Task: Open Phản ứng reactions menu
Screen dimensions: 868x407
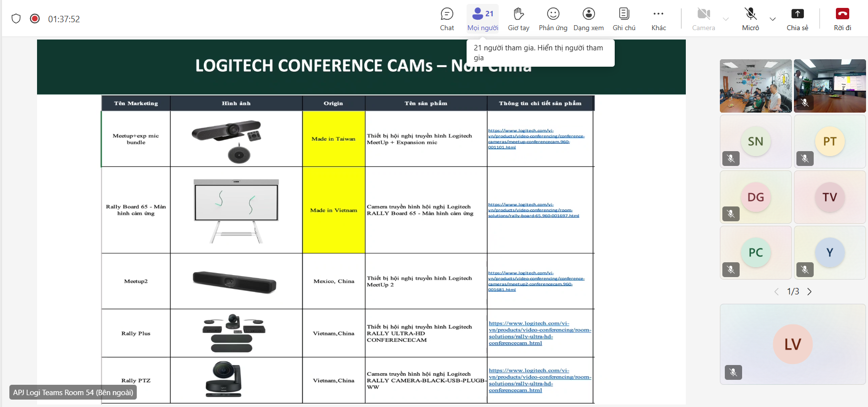Action: (553, 19)
